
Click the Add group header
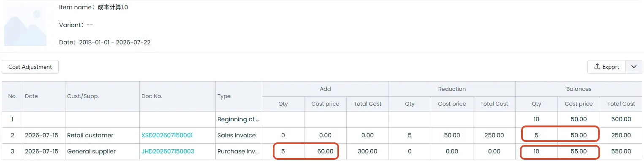tap(325, 89)
